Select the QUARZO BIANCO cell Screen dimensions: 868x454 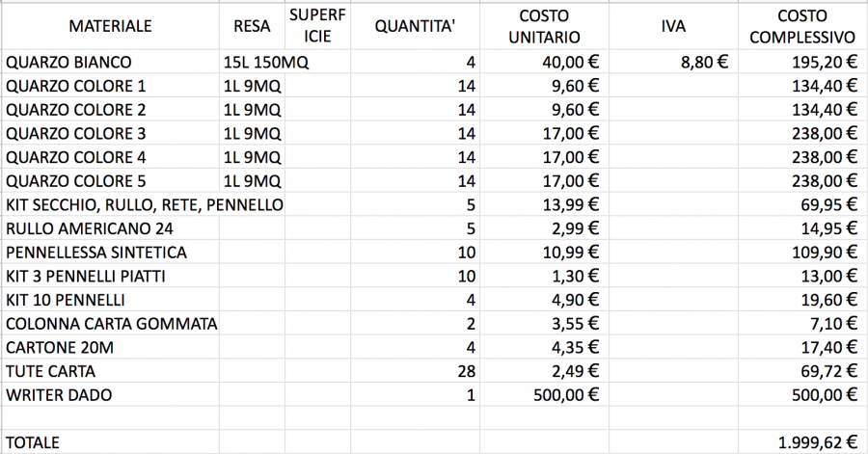coord(110,62)
